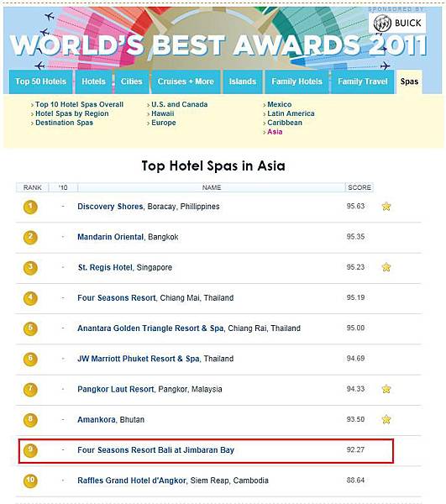446x504 pixels.
Task: Click the score 94.69
Action: 355,359
